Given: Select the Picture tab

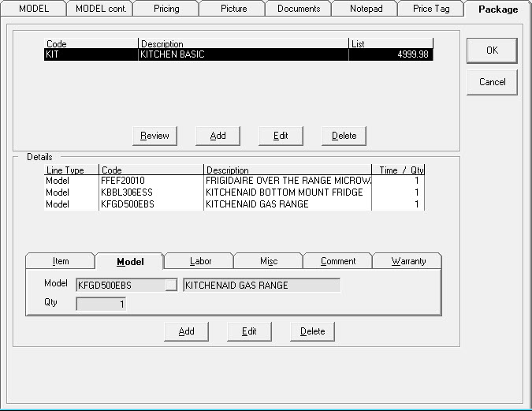Looking at the screenshot, I should coord(233,9).
